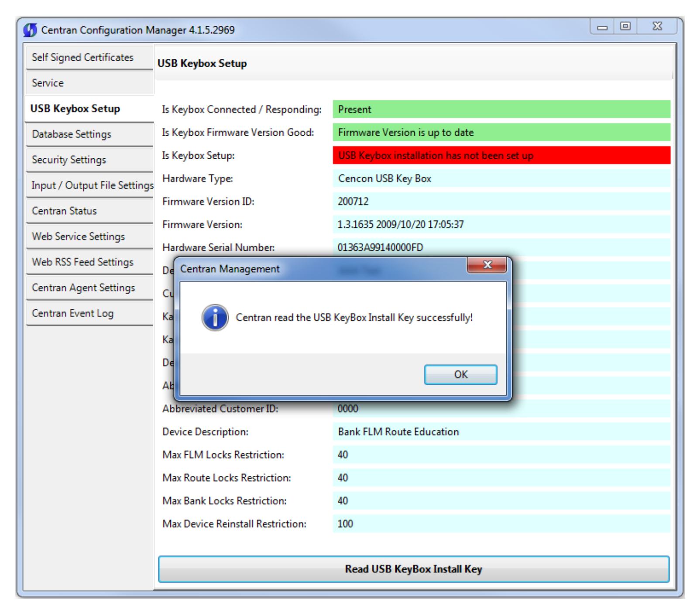Click Read USB KeyBox Install Key button
This screenshot has width=700, height=613.
point(413,569)
